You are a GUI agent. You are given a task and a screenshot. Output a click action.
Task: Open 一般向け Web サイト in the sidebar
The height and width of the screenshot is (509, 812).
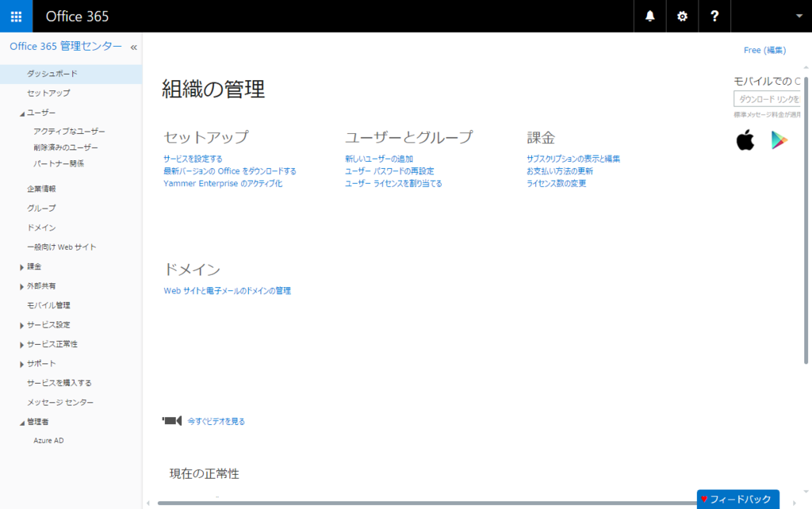click(x=61, y=247)
